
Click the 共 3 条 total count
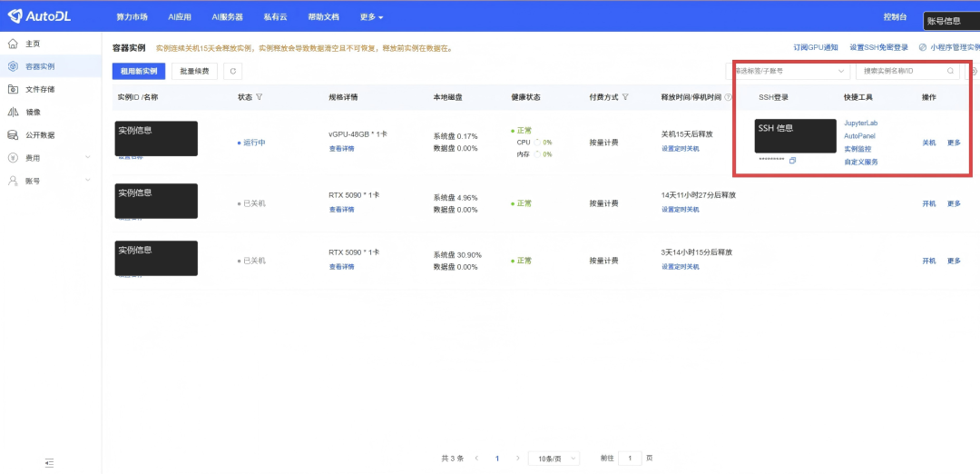tap(453, 459)
